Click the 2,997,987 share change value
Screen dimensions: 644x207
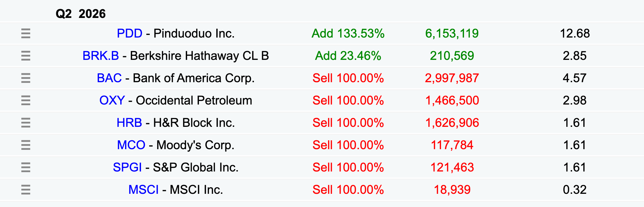[x=452, y=78]
